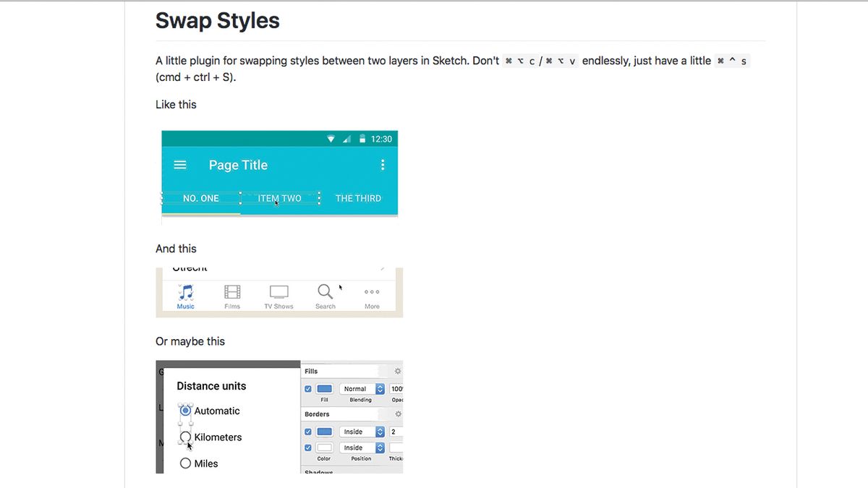Open the Fills panel gear icon
This screenshot has height=488, width=868.
396,370
